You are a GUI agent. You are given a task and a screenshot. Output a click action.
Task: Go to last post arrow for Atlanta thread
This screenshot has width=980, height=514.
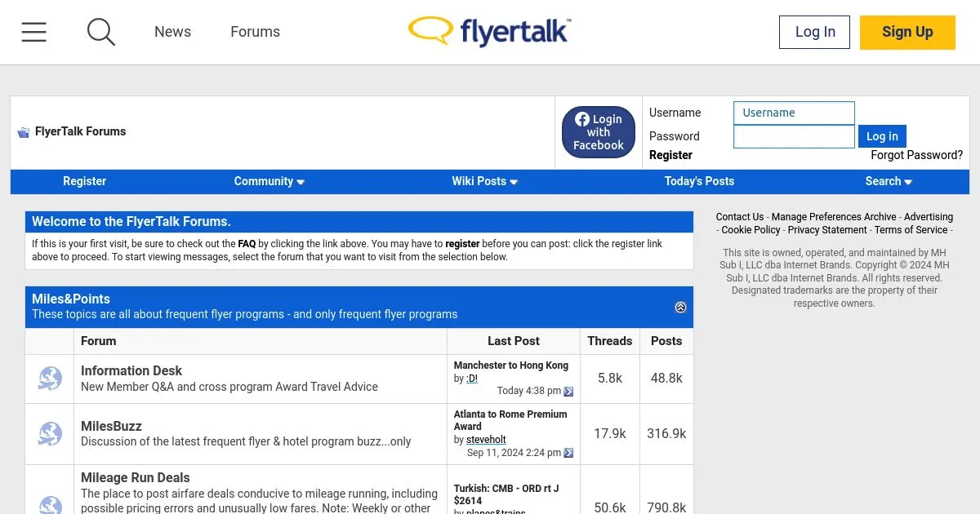click(x=568, y=454)
